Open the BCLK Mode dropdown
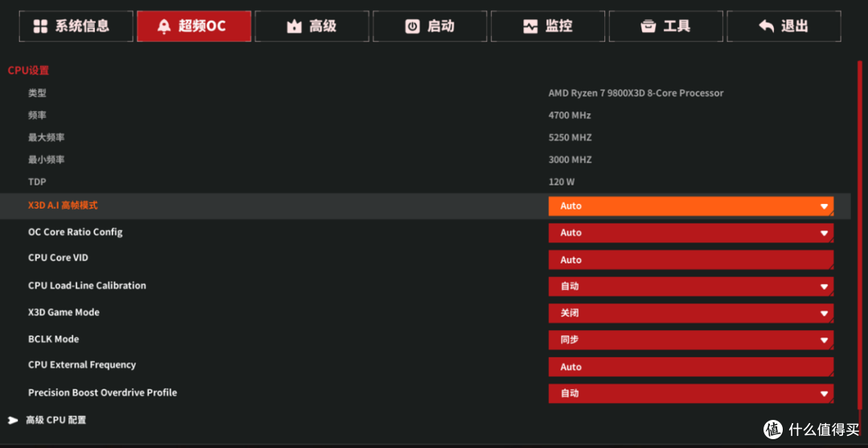 (x=691, y=340)
